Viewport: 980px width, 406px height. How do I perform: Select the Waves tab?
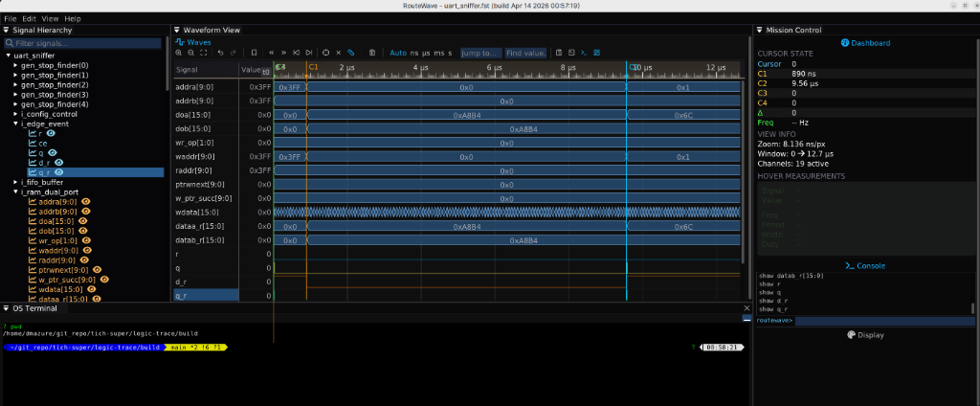[x=193, y=42]
